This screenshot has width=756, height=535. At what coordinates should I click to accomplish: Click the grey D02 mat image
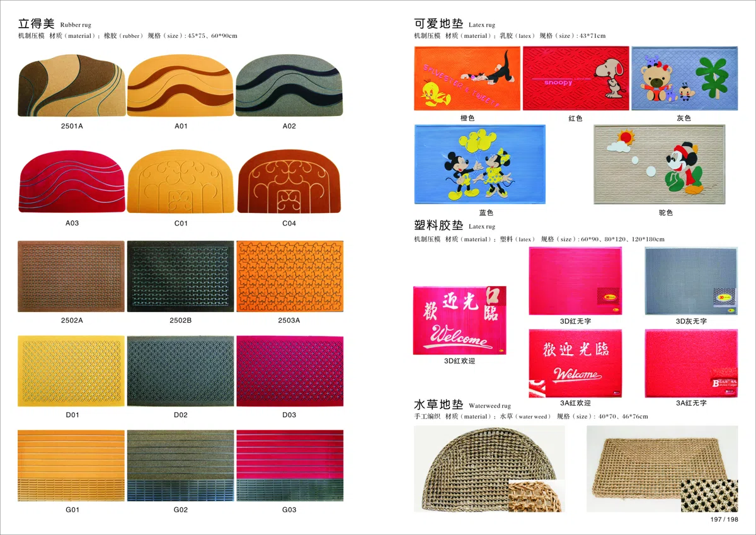[181, 371]
